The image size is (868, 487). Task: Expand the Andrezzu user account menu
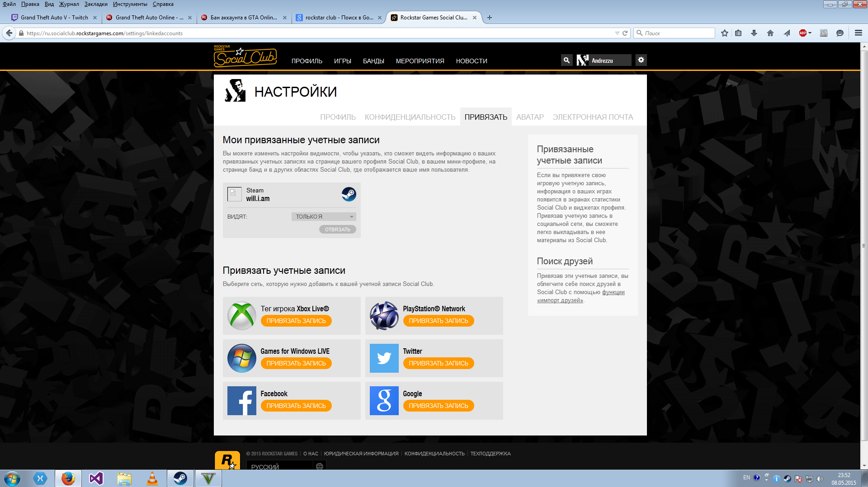(604, 61)
